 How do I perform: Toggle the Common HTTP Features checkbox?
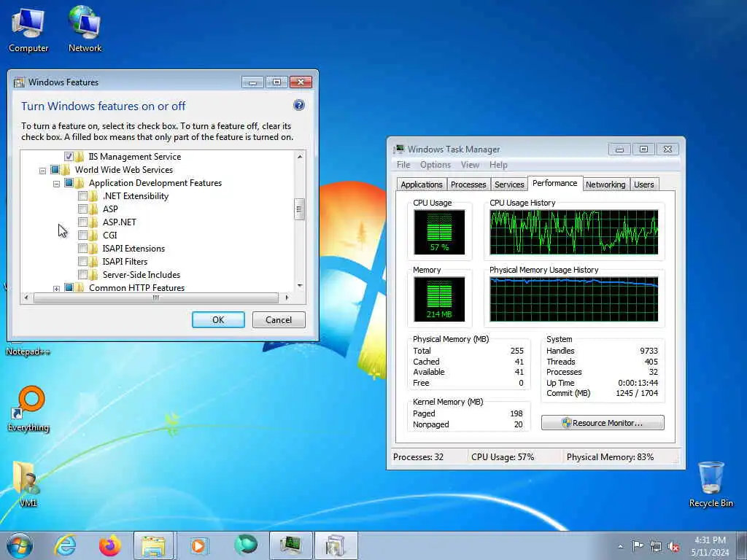tap(69, 287)
